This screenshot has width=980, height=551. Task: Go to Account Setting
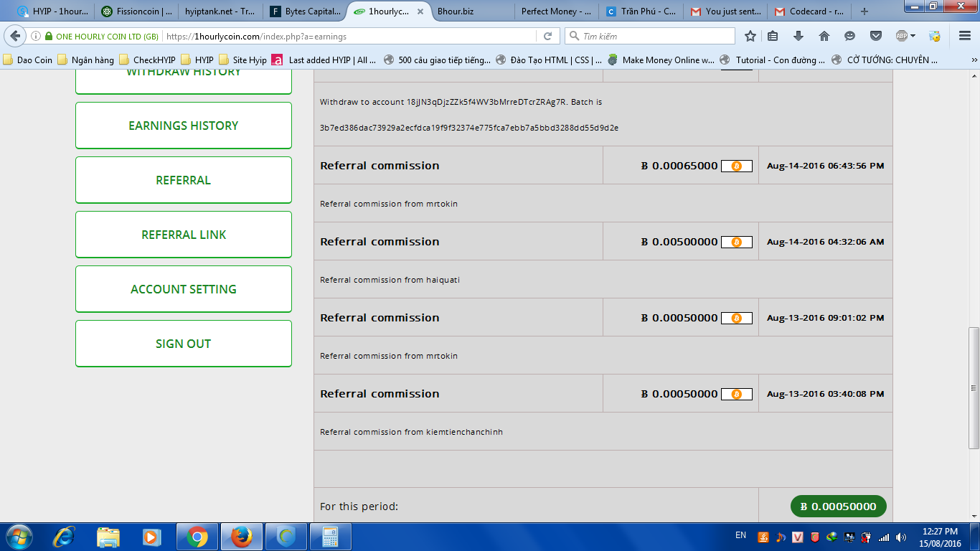click(184, 289)
